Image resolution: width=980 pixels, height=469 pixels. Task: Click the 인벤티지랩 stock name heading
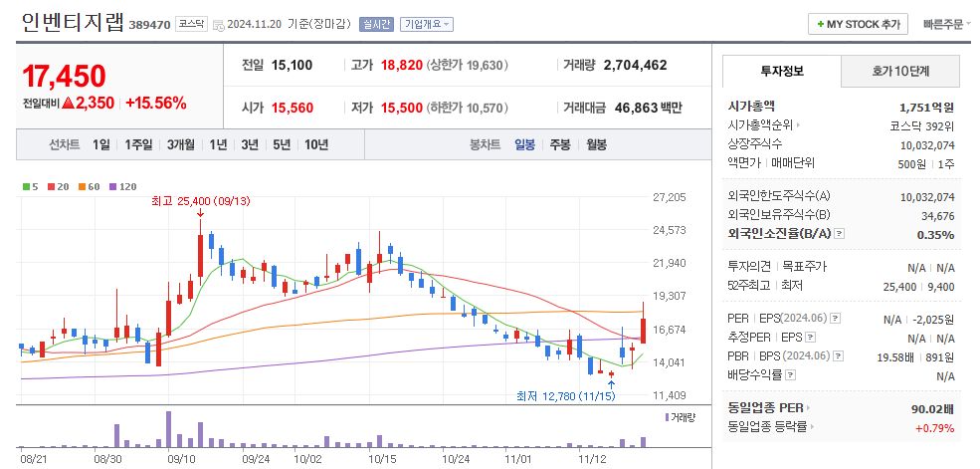tap(73, 23)
